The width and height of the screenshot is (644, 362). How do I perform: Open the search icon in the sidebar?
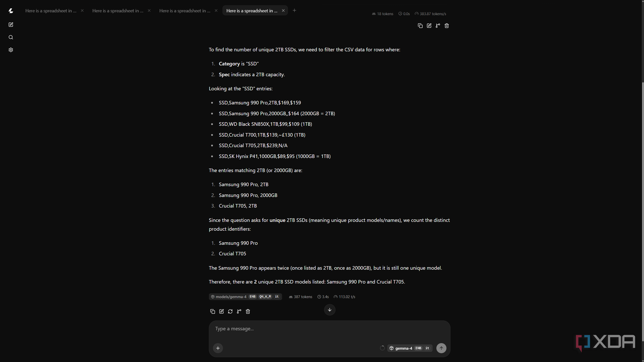(11, 37)
